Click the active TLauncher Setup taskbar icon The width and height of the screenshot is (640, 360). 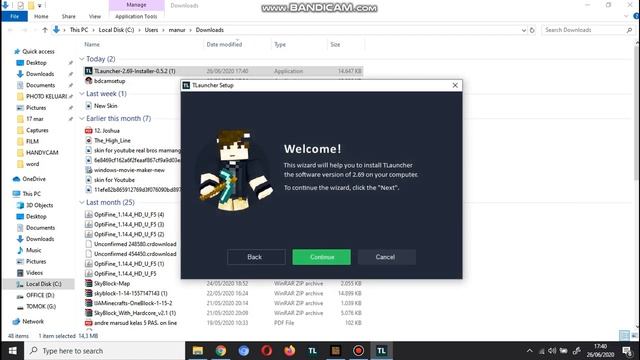point(381,351)
